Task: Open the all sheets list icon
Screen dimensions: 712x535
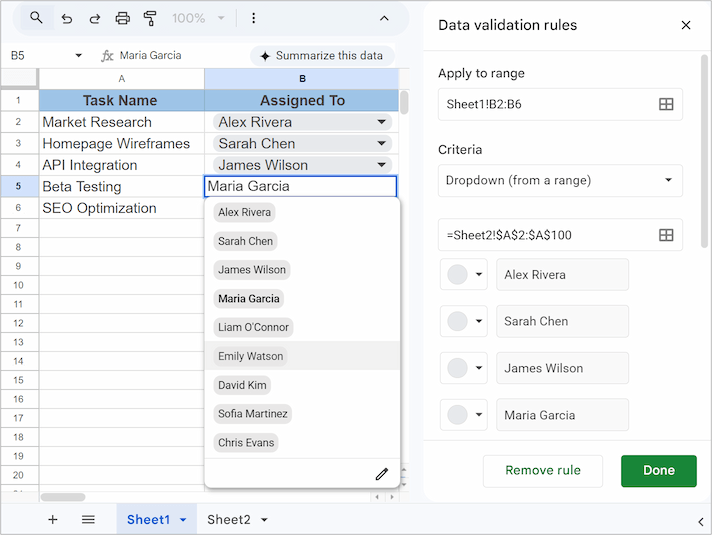Action: click(x=88, y=520)
